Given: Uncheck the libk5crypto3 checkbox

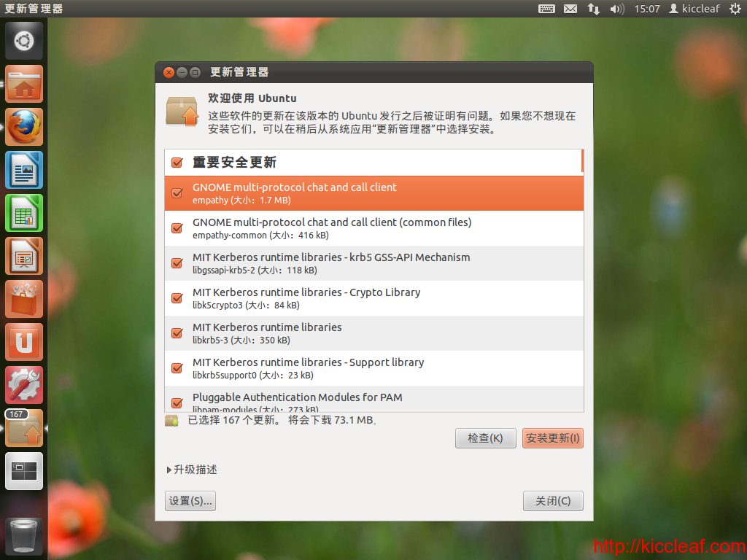Looking at the screenshot, I should [x=177, y=298].
